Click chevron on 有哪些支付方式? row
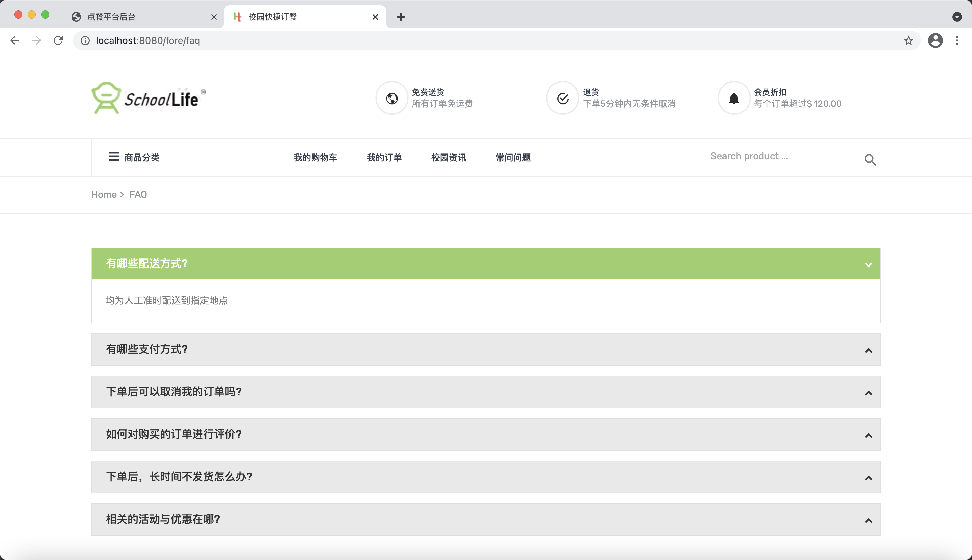The height and width of the screenshot is (560, 972). (868, 351)
